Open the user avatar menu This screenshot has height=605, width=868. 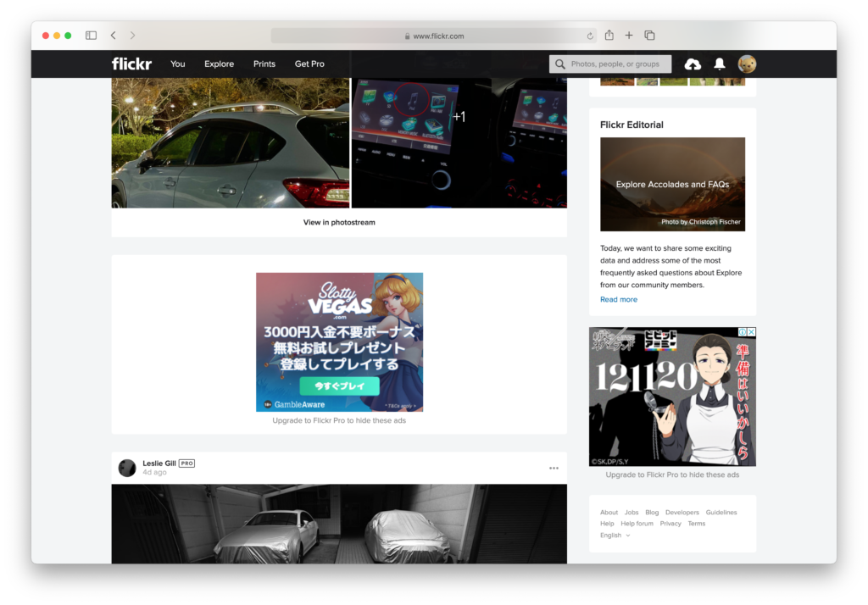(747, 64)
